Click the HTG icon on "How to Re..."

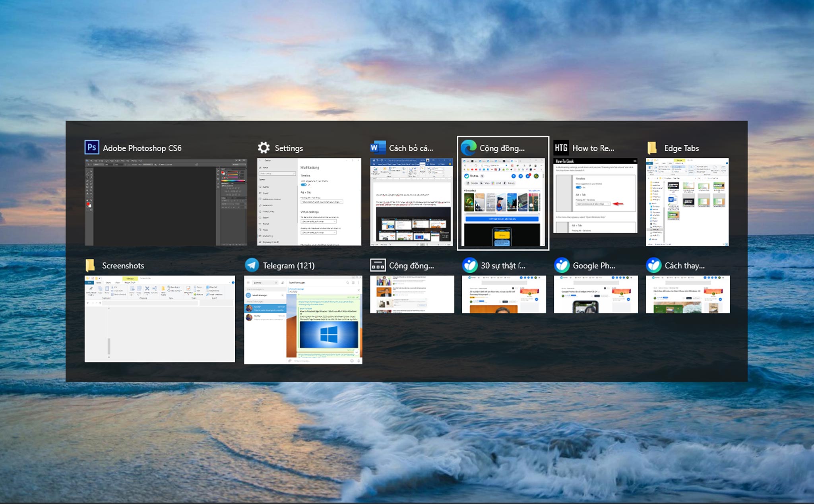click(562, 147)
